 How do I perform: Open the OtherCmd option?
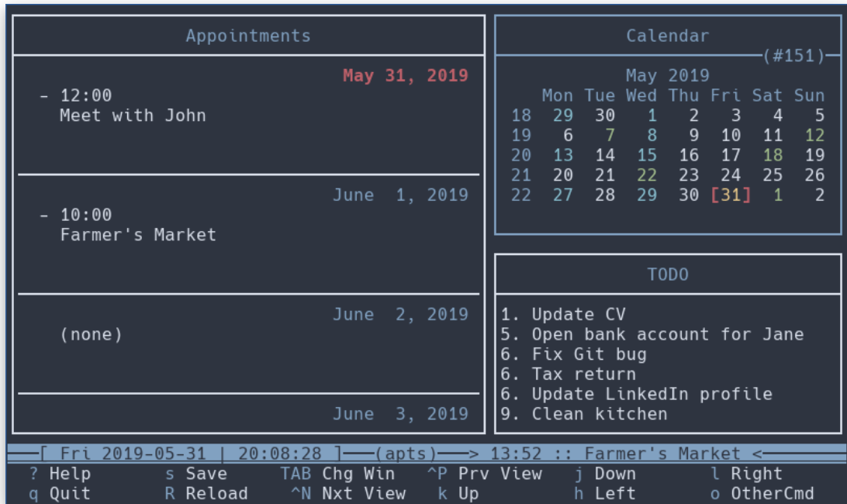tap(772, 494)
